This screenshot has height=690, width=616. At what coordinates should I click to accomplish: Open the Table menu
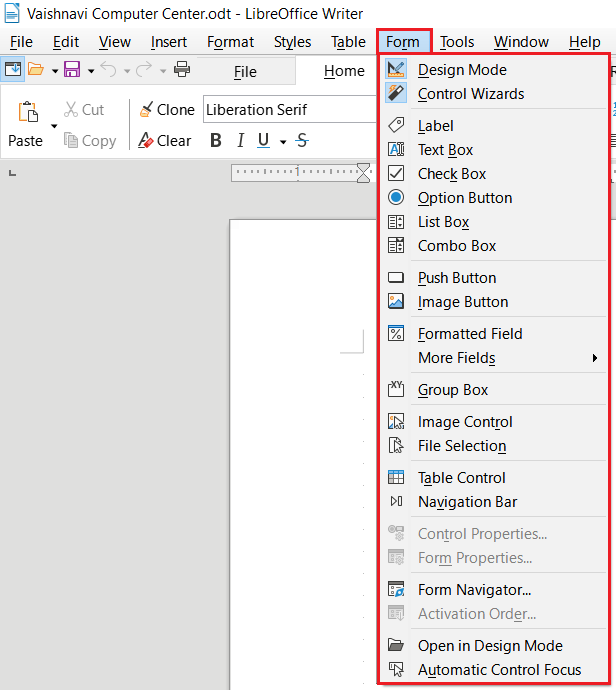coord(348,42)
